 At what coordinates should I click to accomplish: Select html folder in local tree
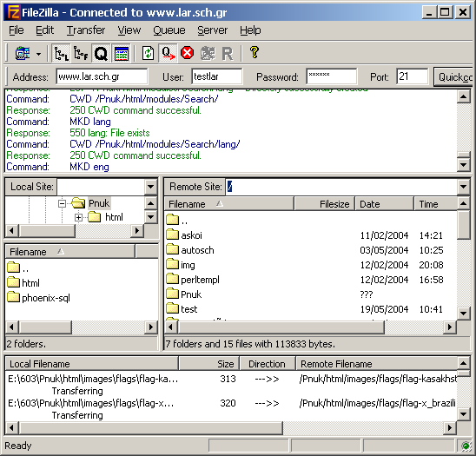pyautogui.click(x=114, y=217)
